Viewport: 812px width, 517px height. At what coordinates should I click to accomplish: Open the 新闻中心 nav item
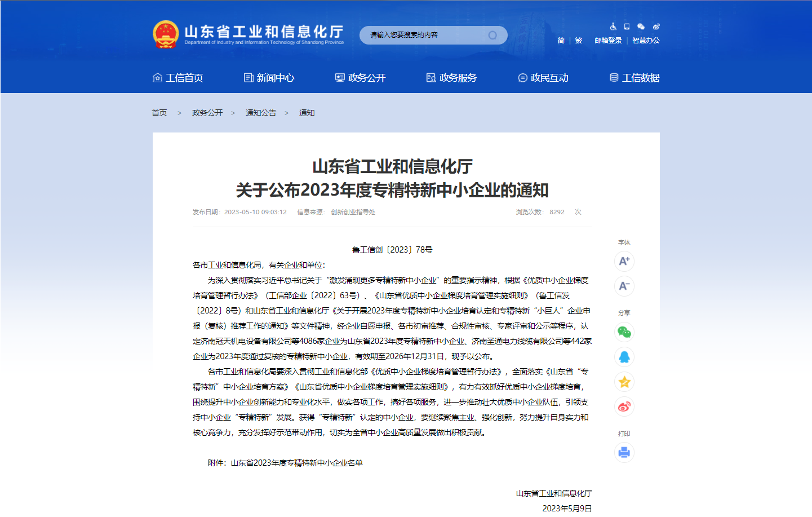(x=269, y=78)
